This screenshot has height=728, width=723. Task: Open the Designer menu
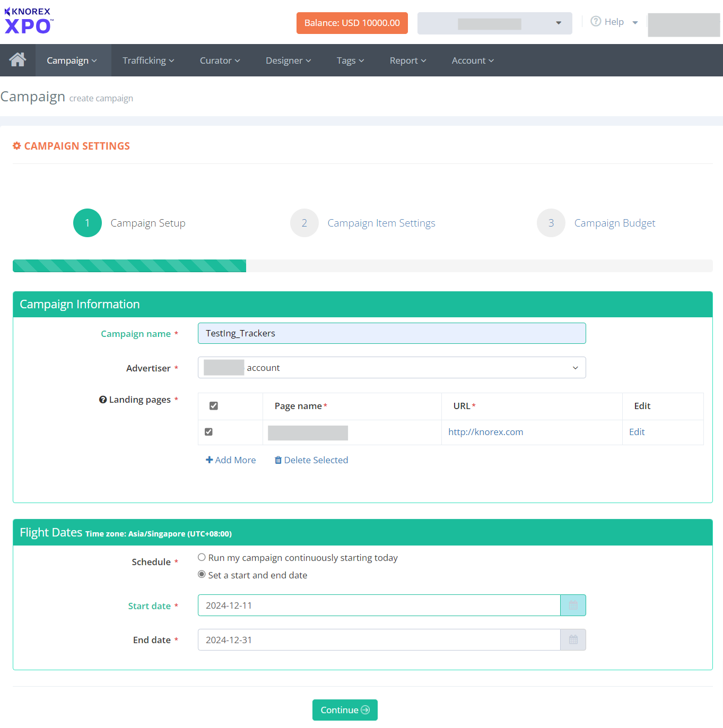pyautogui.click(x=288, y=60)
